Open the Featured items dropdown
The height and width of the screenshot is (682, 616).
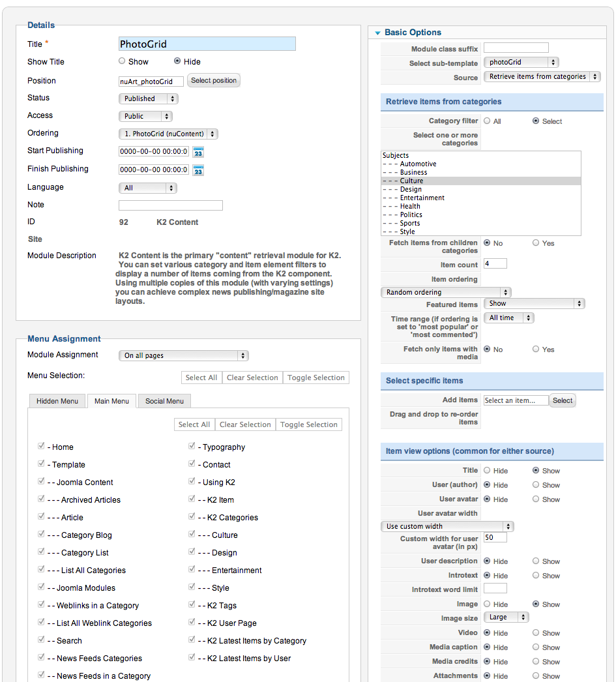pos(535,304)
